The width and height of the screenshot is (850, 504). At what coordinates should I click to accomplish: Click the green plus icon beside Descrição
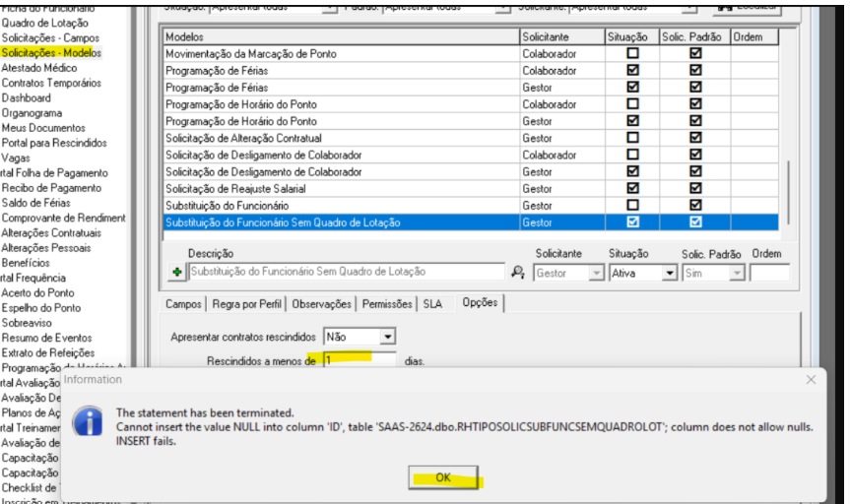(177, 273)
